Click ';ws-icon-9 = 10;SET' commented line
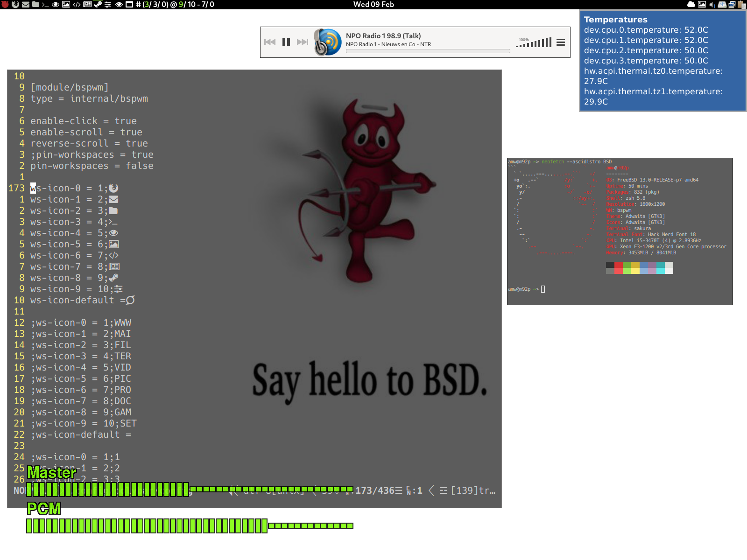The width and height of the screenshot is (747, 560). tap(84, 423)
